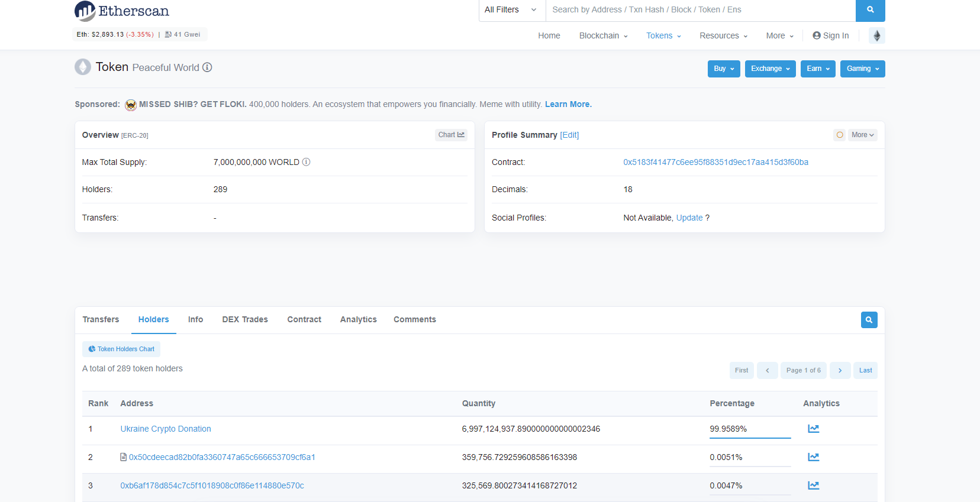Screen dimensions: 980x502
Task: Click the FLOKI sponsor icon
Action: coord(131,105)
